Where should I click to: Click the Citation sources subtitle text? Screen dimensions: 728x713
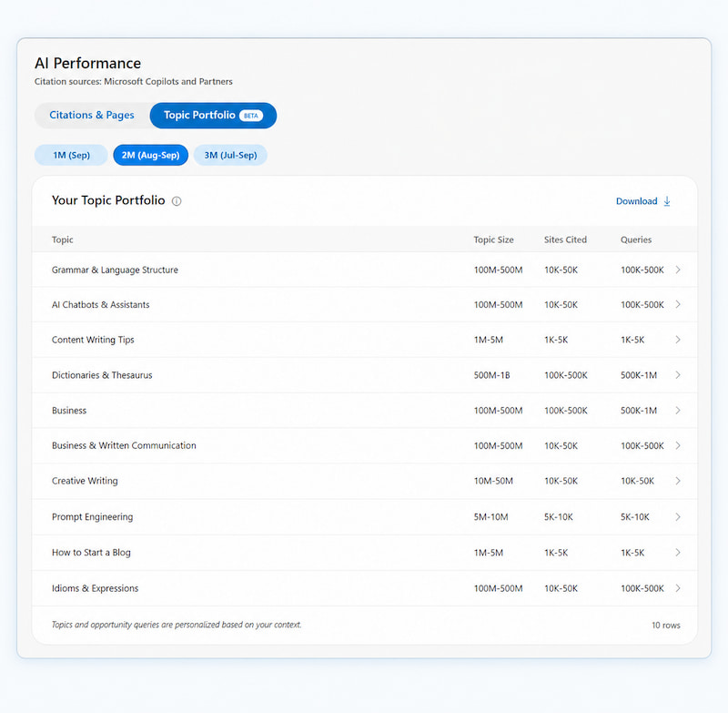point(133,81)
